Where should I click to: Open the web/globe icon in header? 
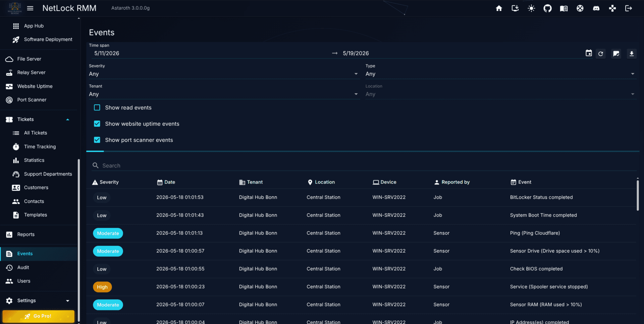tap(580, 8)
